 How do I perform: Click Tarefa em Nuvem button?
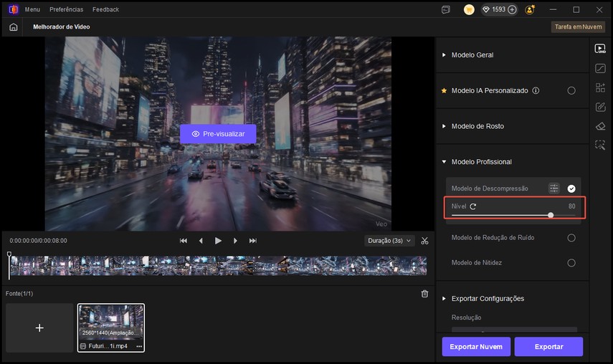pos(578,27)
